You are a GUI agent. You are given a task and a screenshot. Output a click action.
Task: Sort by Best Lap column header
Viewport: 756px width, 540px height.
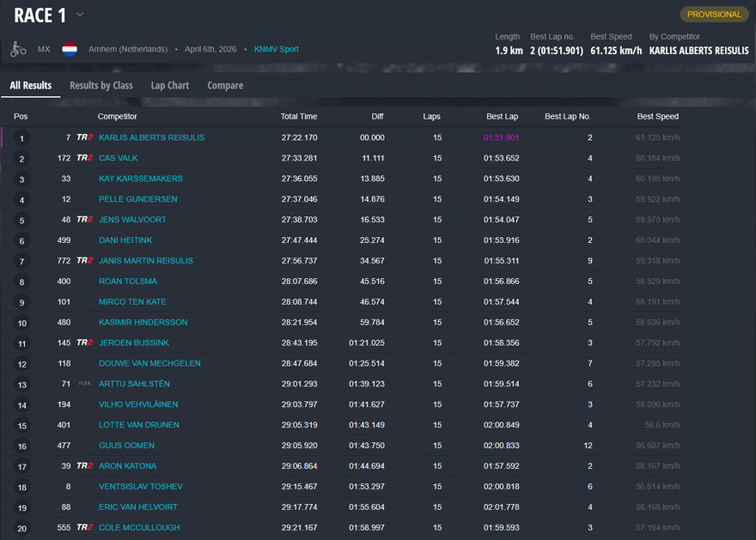[502, 117]
